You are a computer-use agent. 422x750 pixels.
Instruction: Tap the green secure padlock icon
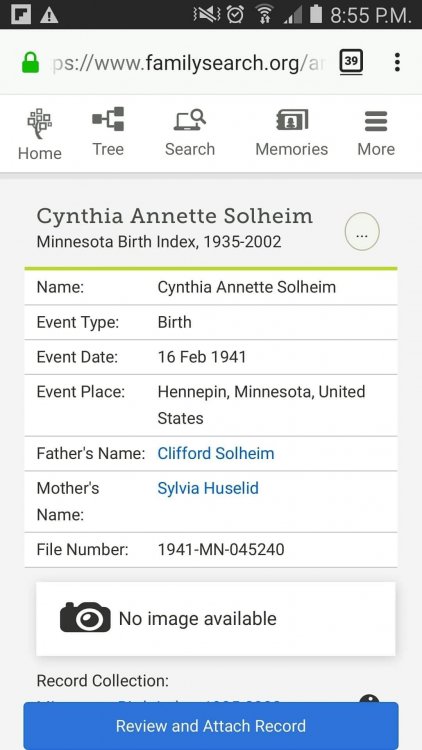[31, 63]
